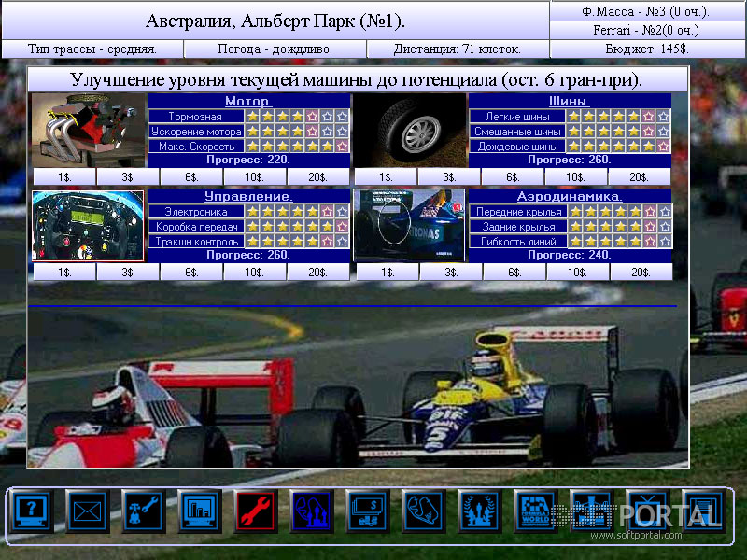This screenshot has width=747, height=560.
Task: Click the Гибкость линий row label
Action: 518,242
